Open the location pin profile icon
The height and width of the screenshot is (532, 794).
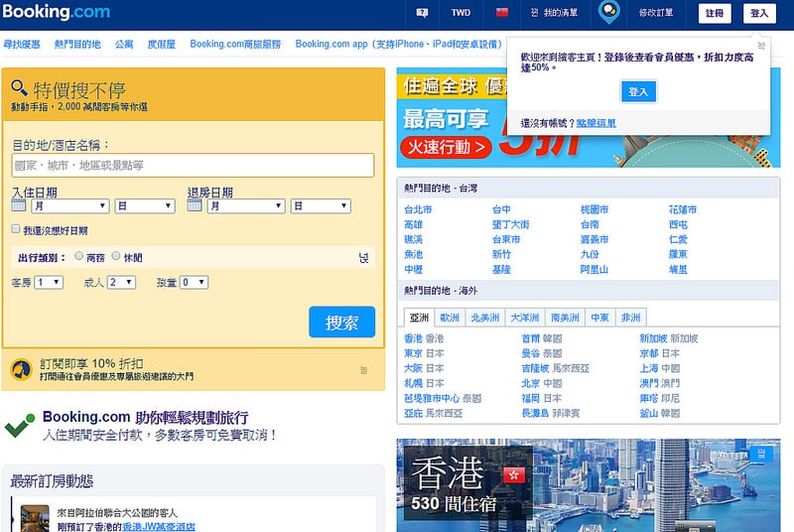click(x=608, y=12)
